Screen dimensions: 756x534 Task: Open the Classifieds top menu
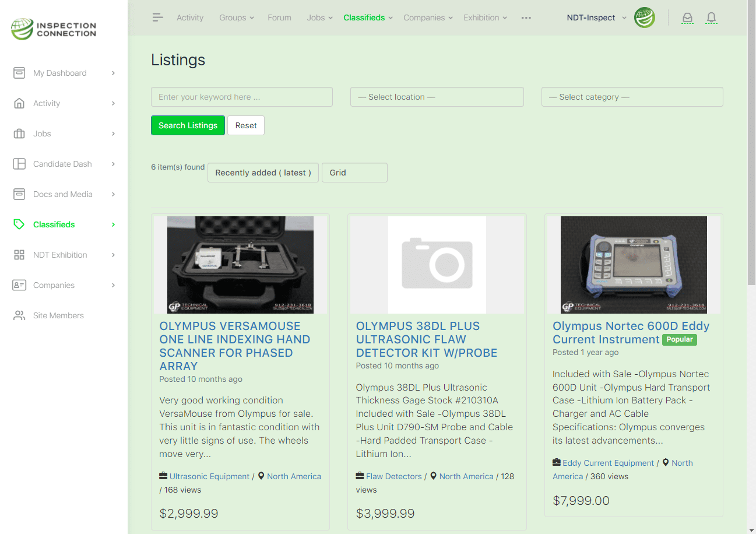point(368,17)
